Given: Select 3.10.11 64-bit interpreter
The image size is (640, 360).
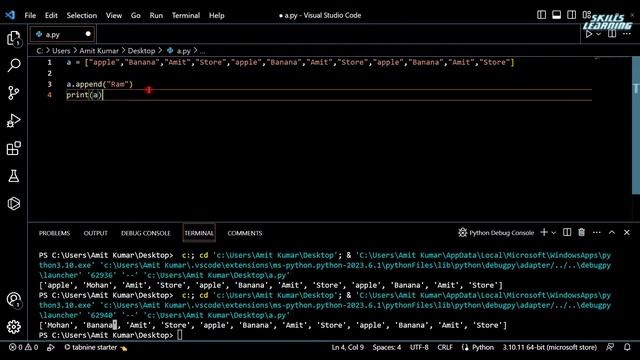Looking at the screenshot, I should point(549,347).
